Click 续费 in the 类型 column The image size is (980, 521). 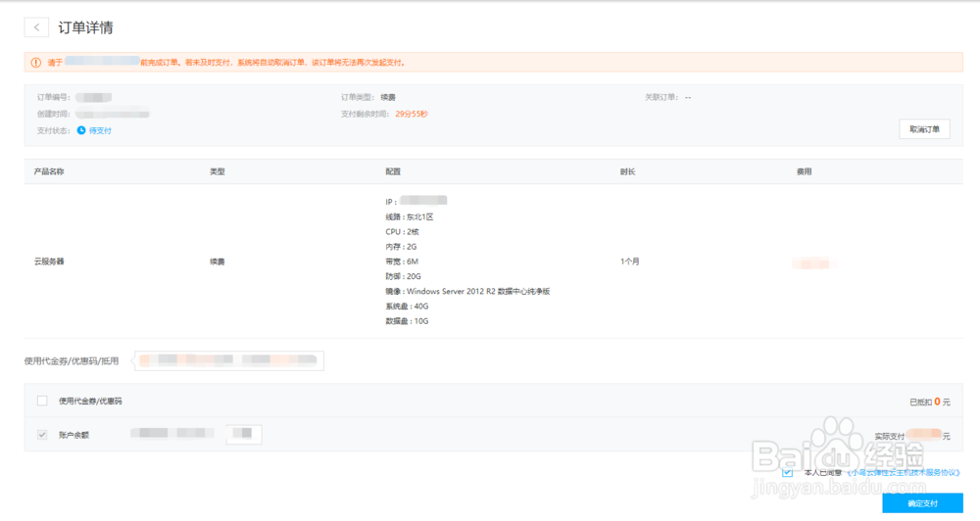click(217, 261)
